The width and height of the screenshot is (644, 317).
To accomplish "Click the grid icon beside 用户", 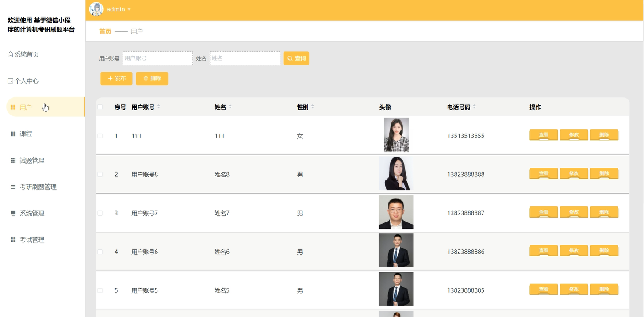I will [13, 107].
